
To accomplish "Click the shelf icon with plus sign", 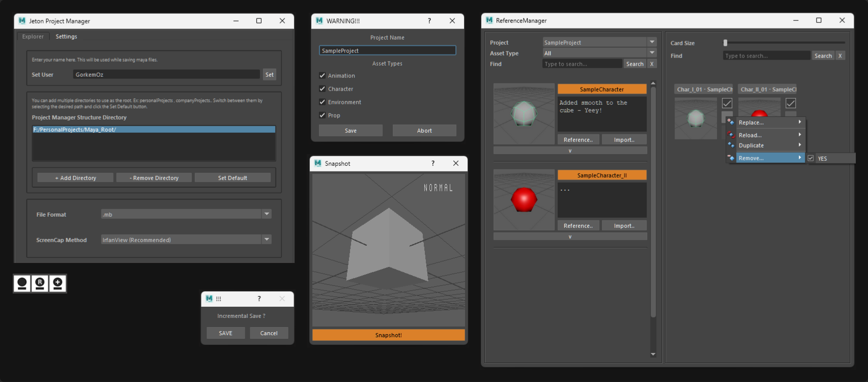I will pos(57,283).
